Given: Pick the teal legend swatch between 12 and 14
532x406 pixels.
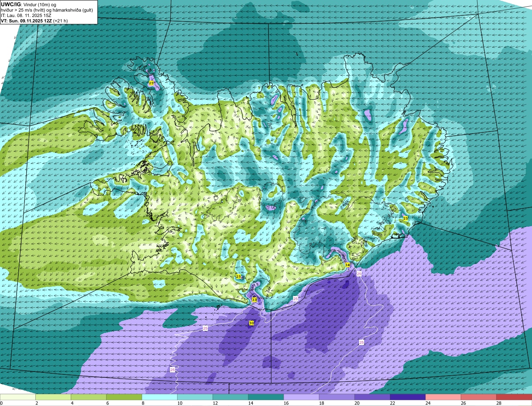Looking at the screenshot, I should coord(231,397).
